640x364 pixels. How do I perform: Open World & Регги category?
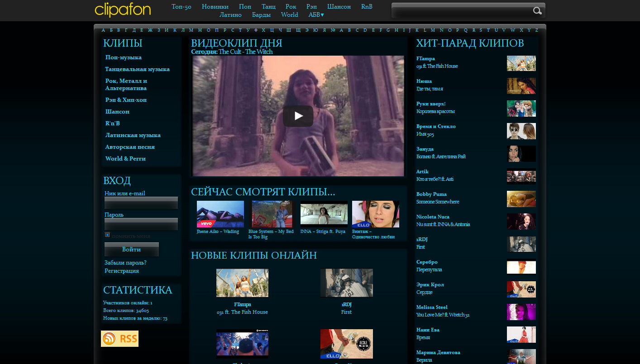pos(125,158)
